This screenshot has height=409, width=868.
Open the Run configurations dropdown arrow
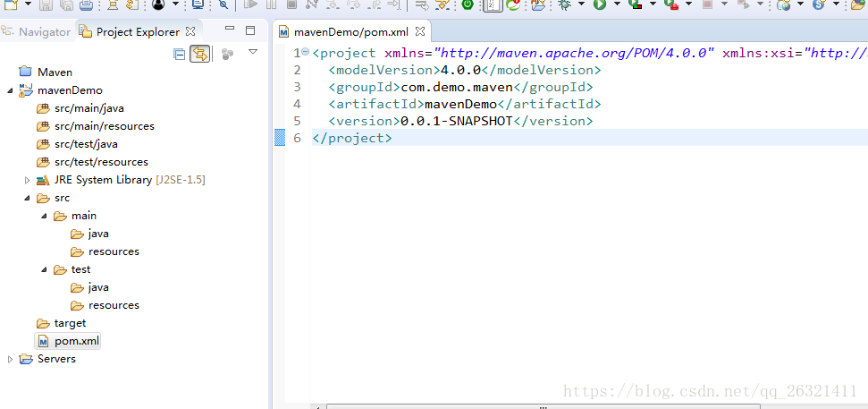pos(617,4)
